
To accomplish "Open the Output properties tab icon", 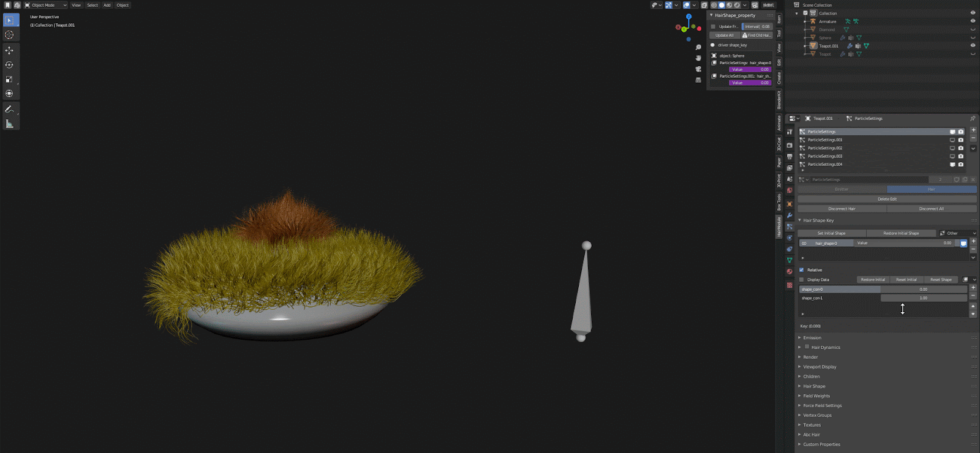I will [790, 157].
